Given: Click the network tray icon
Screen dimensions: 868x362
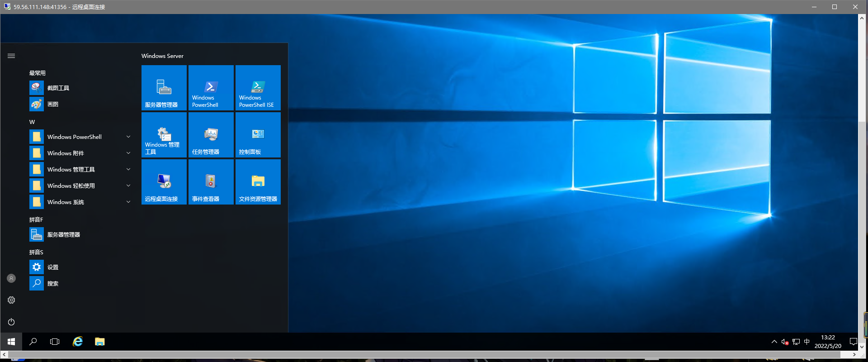Looking at the screenshot, I should point(796,342).
